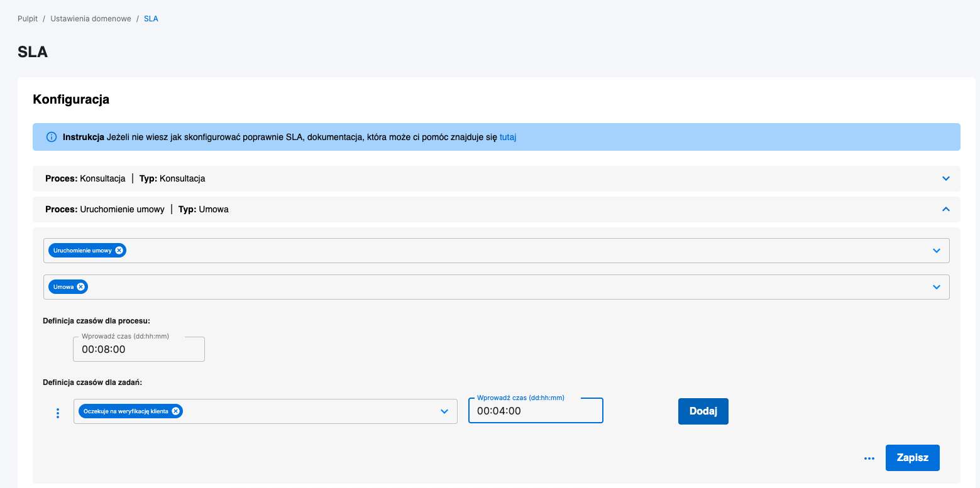This screenshot has height=488, width=980.
Task: Go to Pulpit breadcrumb
Action: 28,19
